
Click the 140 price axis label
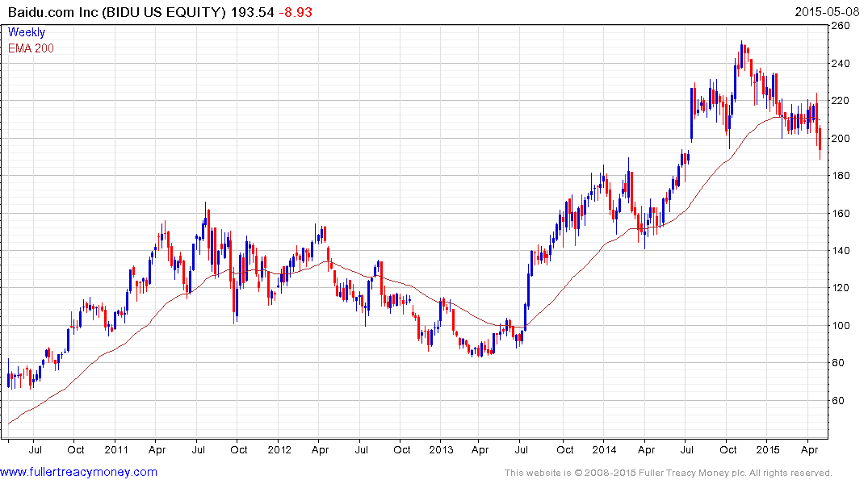841,251
